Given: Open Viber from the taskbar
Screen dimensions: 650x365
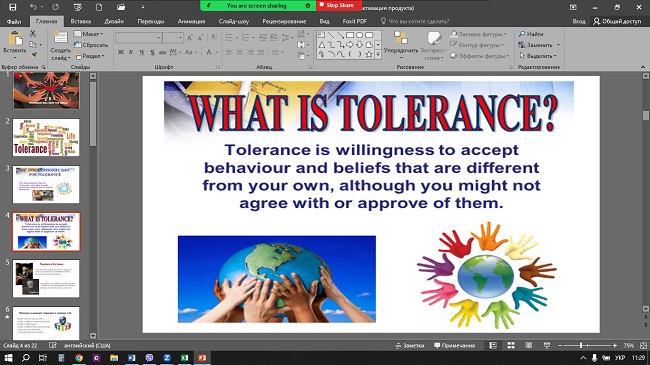Looking at the screenshot, I should click(149, 358).
